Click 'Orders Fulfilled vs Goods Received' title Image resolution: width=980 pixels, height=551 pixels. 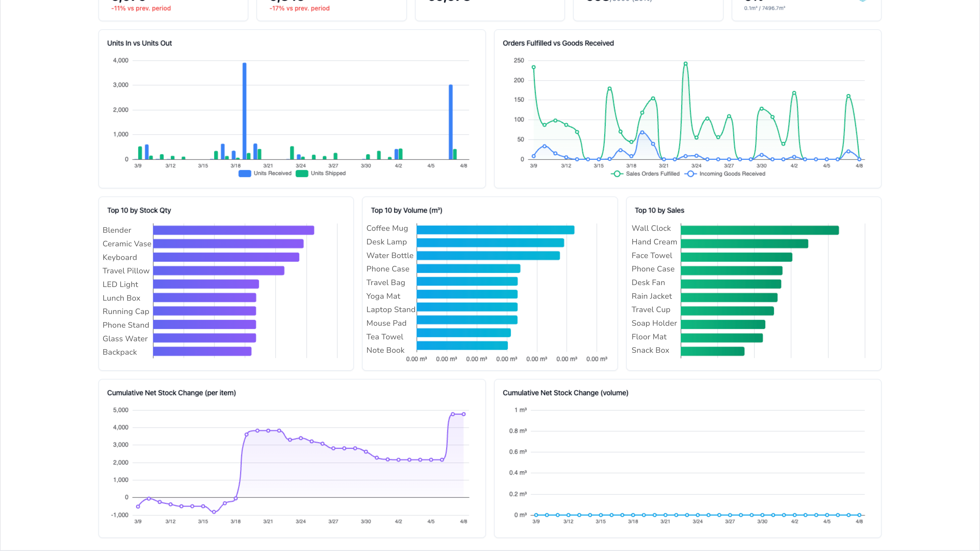click(x=558, y=43)
